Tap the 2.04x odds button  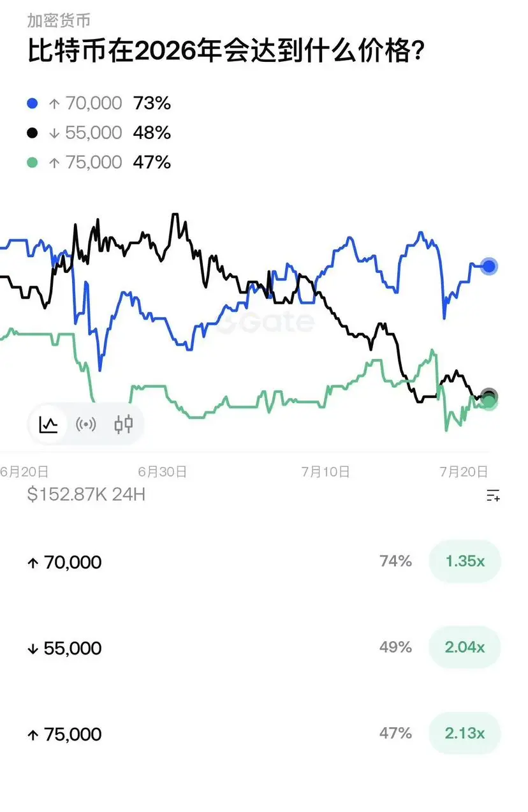465,647
